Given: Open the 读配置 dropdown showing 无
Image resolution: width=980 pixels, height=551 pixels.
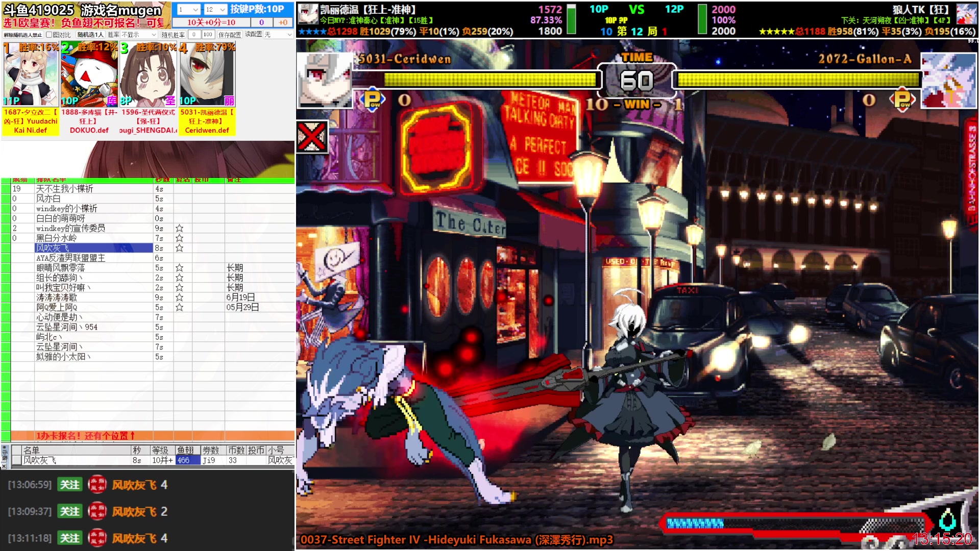Looking at the screenshot, I should pyautogui.click(x=278, y=35).
